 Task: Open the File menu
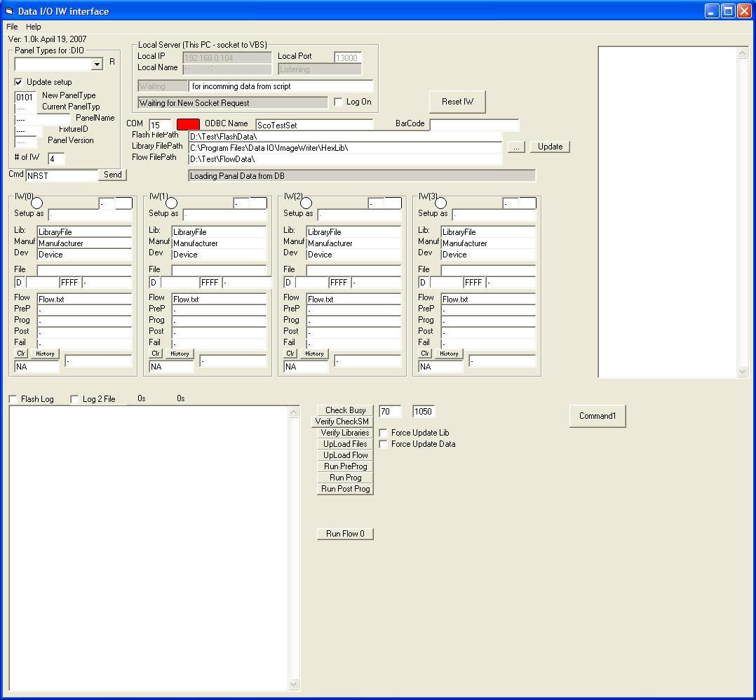[12, 27]
